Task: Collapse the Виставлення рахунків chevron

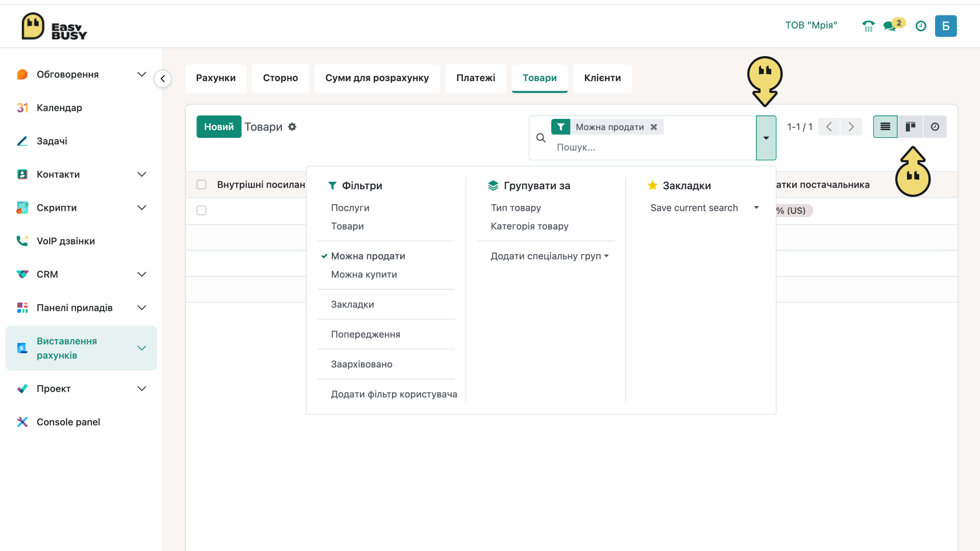Action: pos(142,348)
